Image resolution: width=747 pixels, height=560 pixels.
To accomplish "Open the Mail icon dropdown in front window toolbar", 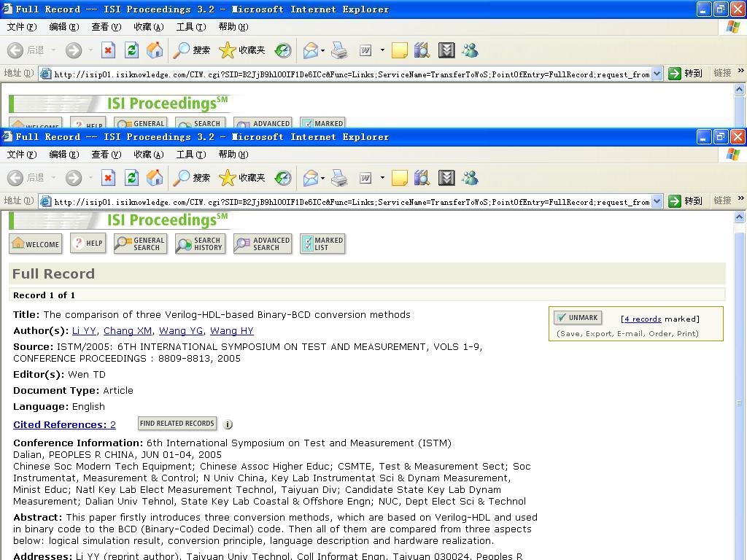I will (x=322, y=178).
